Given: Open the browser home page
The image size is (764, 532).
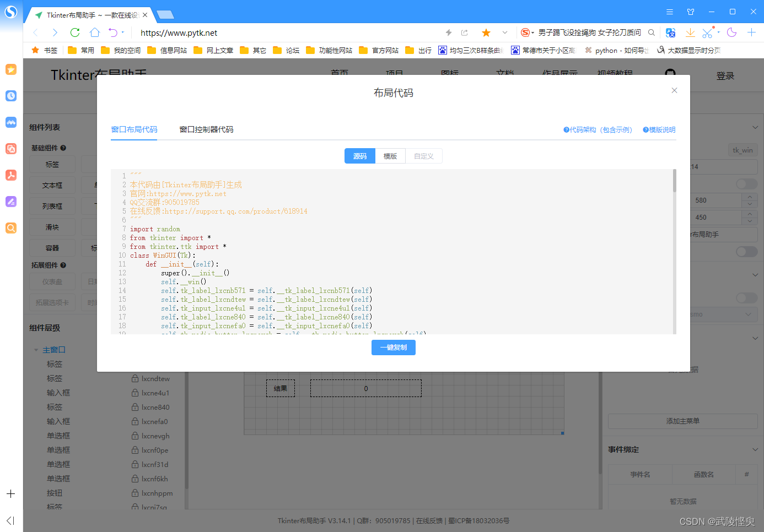Looking at the screenshot, I should tap(95, 32).
